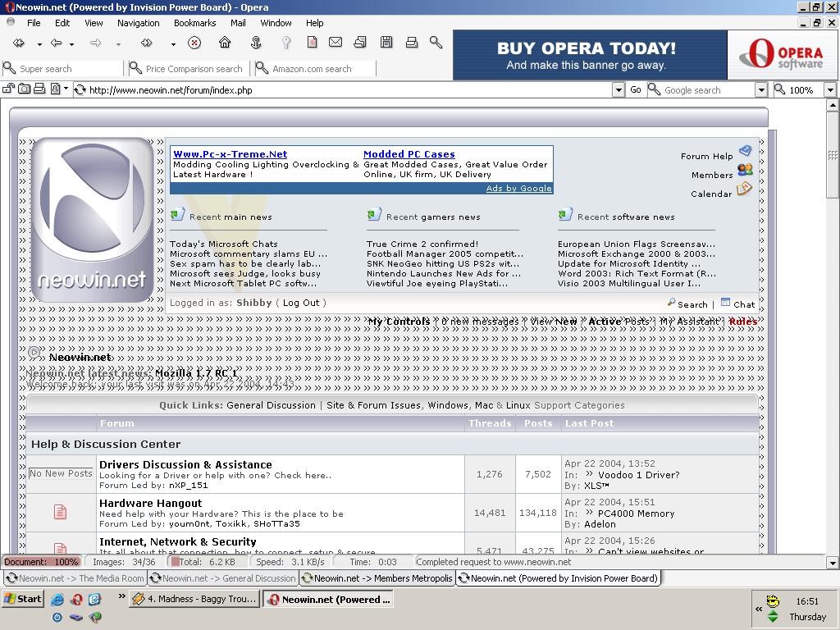This screenshot has height=630, width=840.
Task: Open the Hardware Hangout forum link
Action: (x=150, y=503)
